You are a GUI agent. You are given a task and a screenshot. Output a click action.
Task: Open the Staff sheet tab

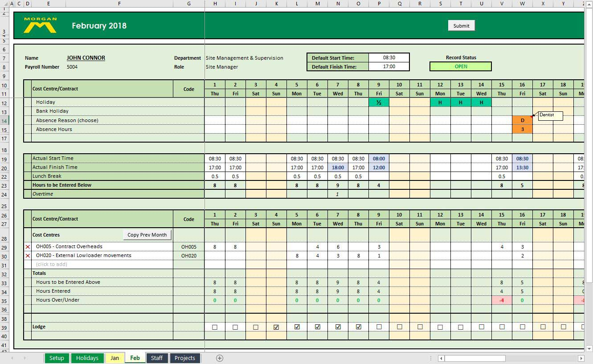coord(157,358)
